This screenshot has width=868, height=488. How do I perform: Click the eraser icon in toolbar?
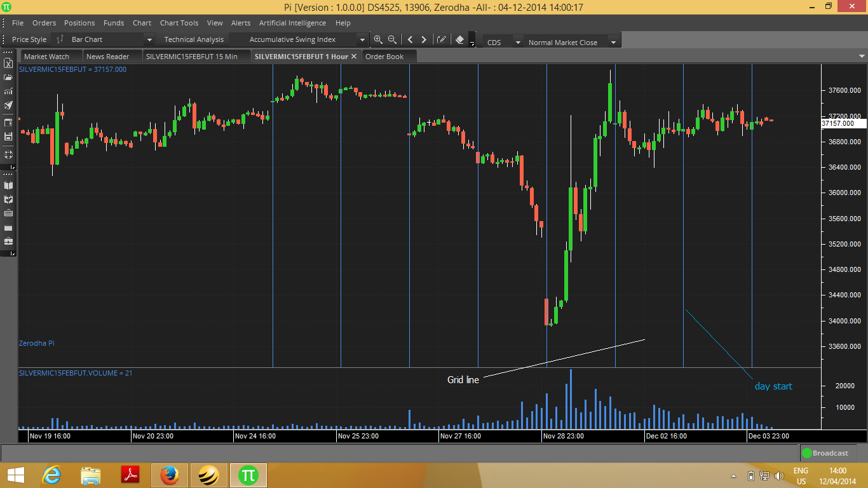pyautogui.click(x=461, y=39)
